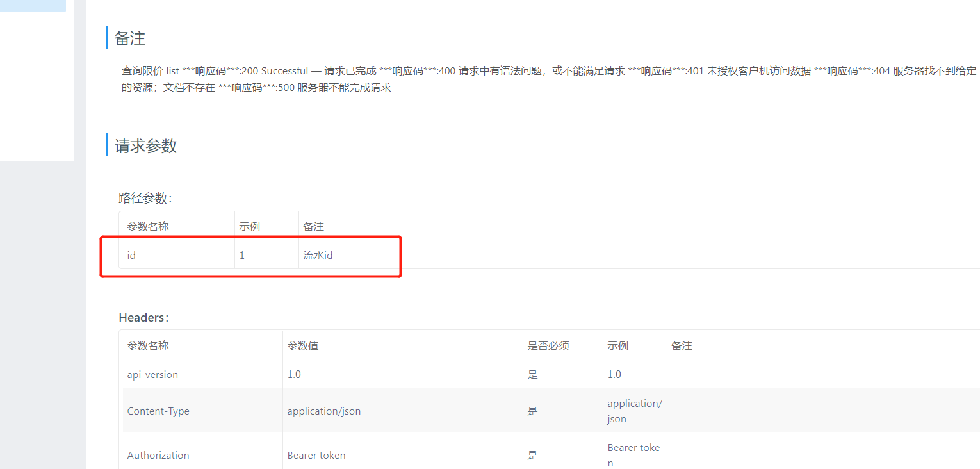Click the 备注 section heading
980x469 pixels.
tap(129, 38)
